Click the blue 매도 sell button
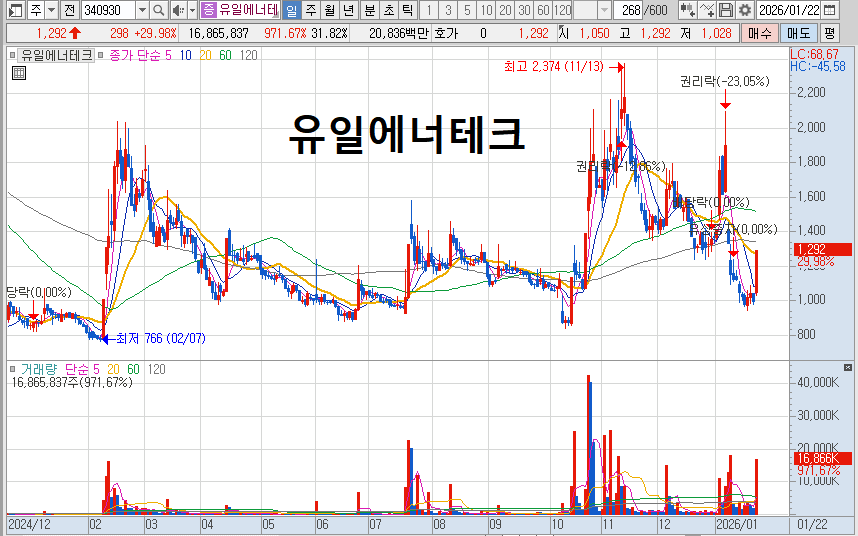This screenshot has width=858, height=536. 798,33
